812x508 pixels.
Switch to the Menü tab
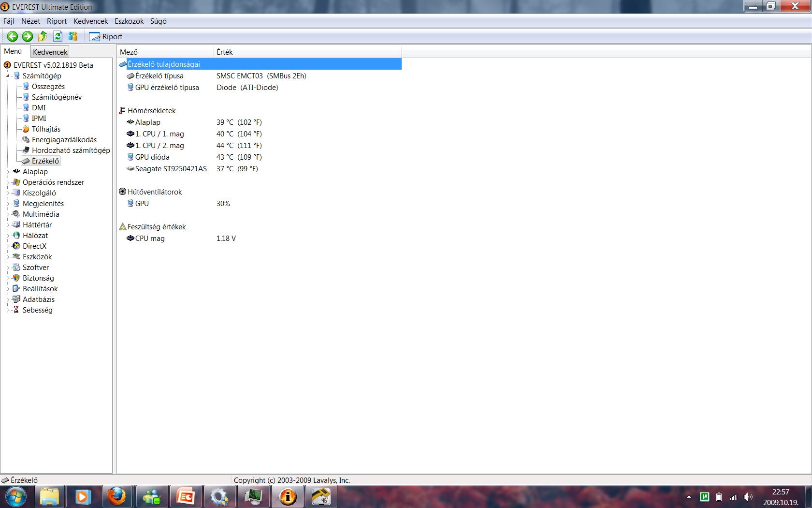tap(13, 51)
